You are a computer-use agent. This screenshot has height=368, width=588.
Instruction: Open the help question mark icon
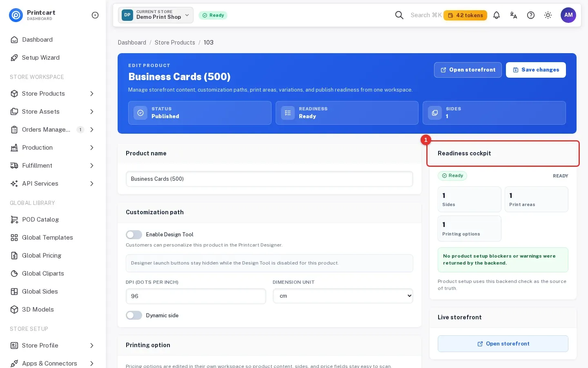pos(531,15)
